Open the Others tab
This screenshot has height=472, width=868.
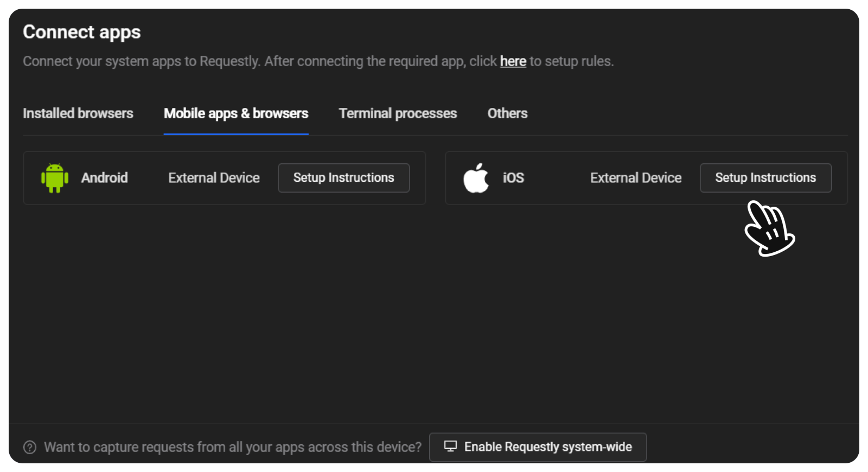[507, 113]
